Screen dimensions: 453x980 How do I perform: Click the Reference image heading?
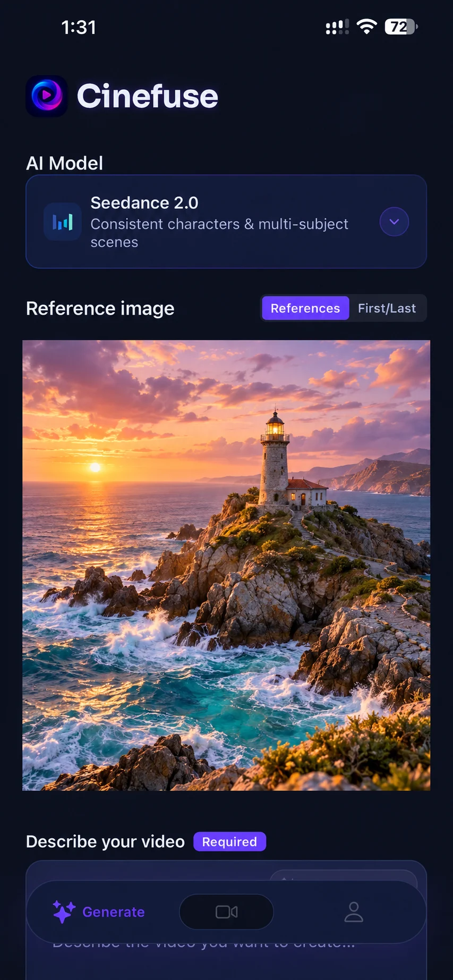click(x=100, y=308)
